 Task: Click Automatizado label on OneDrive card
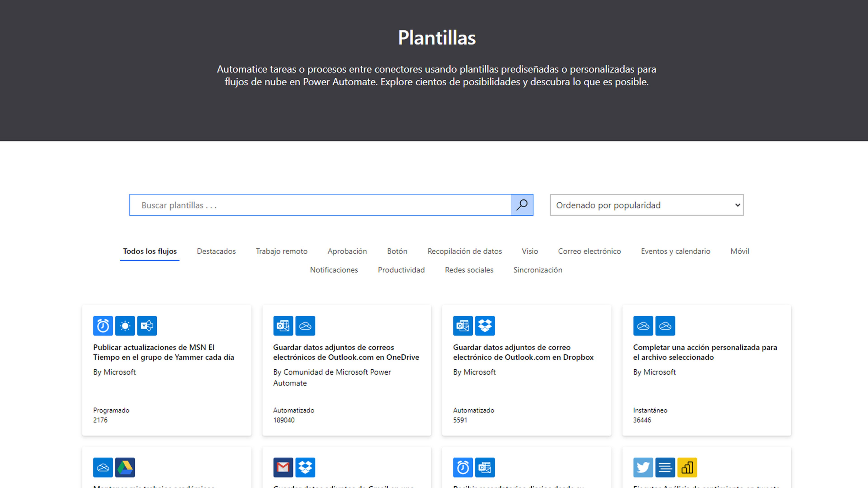click(293, 410)
